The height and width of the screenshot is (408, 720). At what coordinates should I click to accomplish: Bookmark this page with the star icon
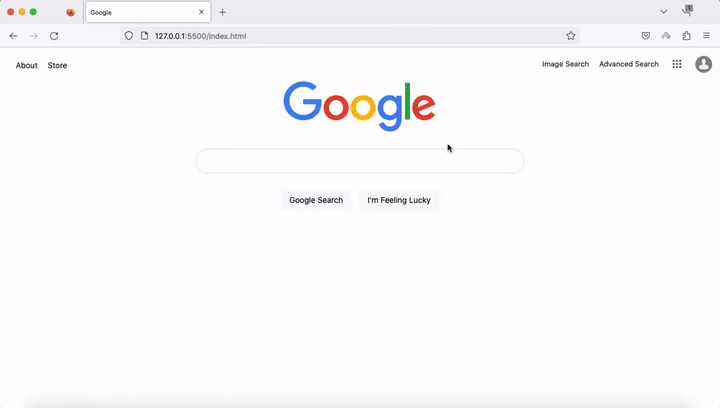[x=571, y=36]
